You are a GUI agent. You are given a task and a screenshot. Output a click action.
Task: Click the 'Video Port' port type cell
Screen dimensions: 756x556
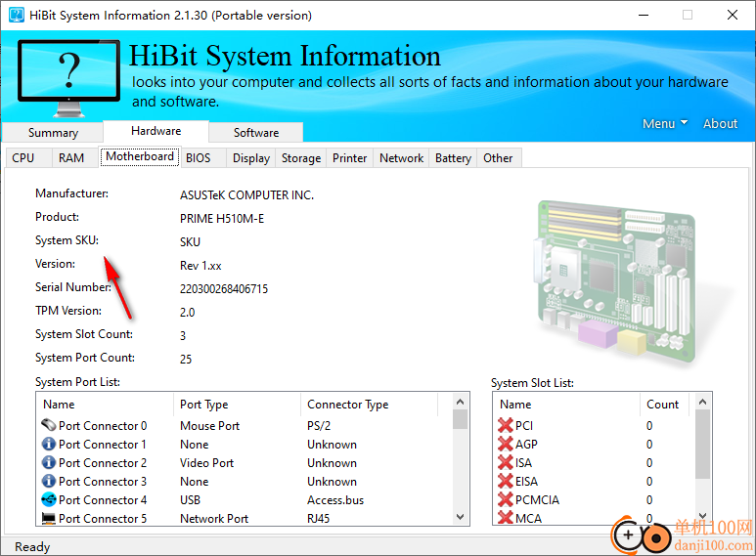pos(206,463)
